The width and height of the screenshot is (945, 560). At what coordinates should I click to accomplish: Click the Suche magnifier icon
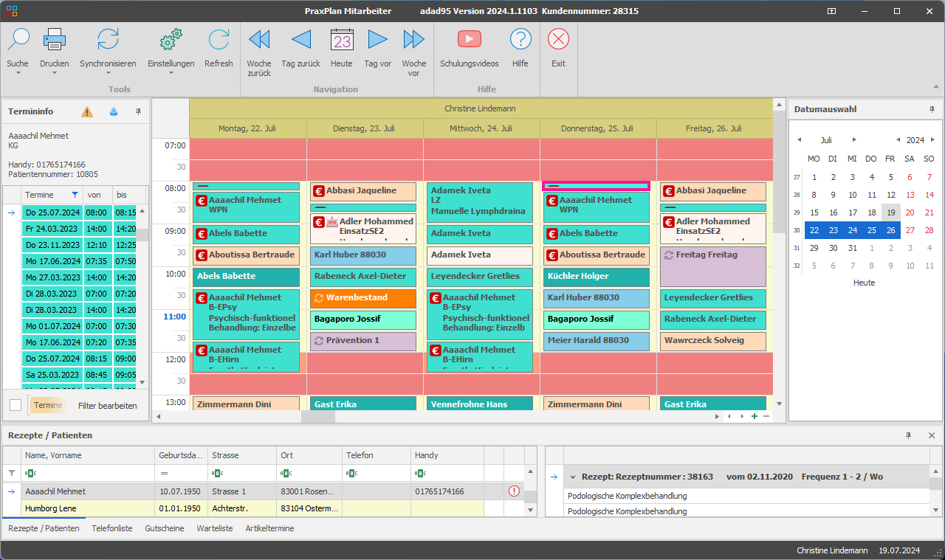coord(18,40)
